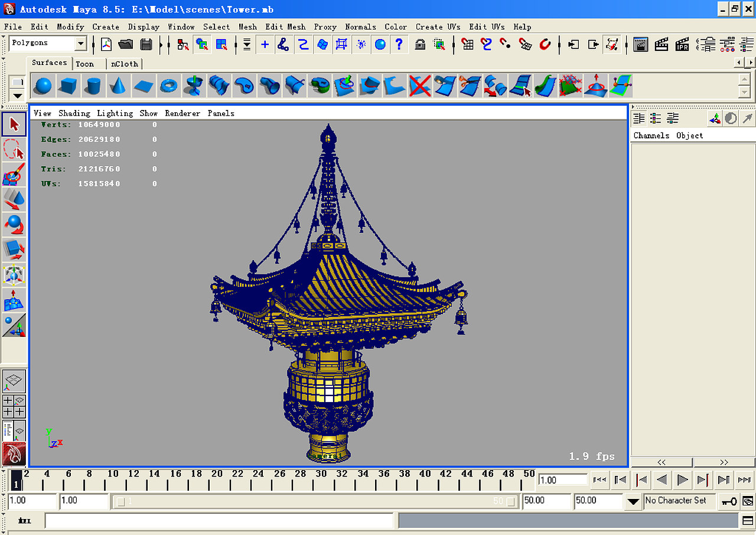Open the viewport Renderer menu
Screen dimensions: 756x535
point(183,113)
